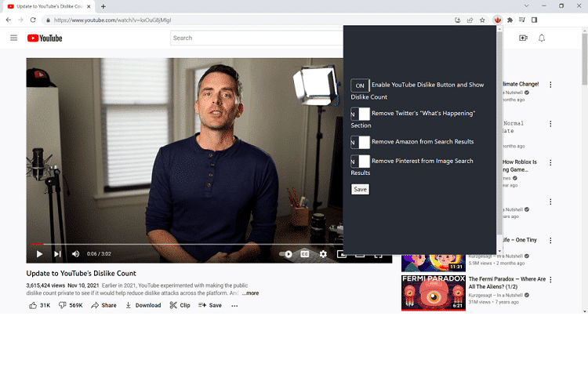
Task: Close the Update to YouTube's Dislike tab
Action: pos(89,6)
